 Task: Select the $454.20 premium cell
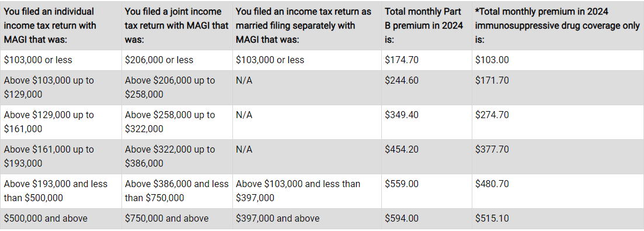[426, 156]
